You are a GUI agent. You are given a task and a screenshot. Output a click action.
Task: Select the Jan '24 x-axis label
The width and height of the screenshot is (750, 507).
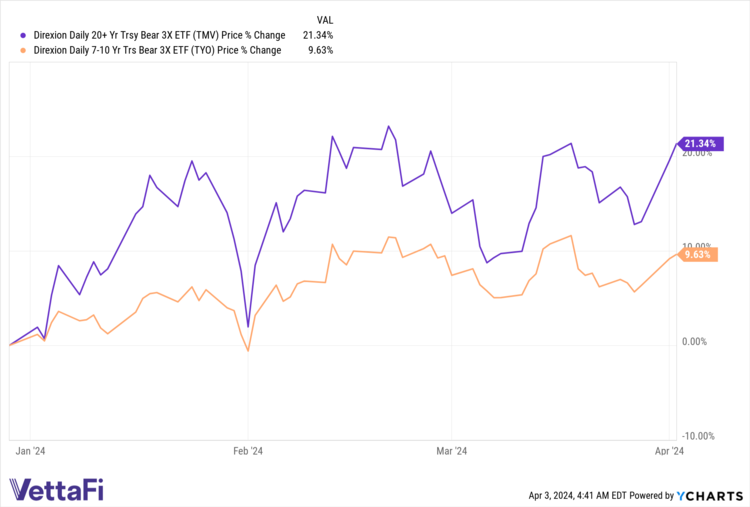click(x=31, y=451)
